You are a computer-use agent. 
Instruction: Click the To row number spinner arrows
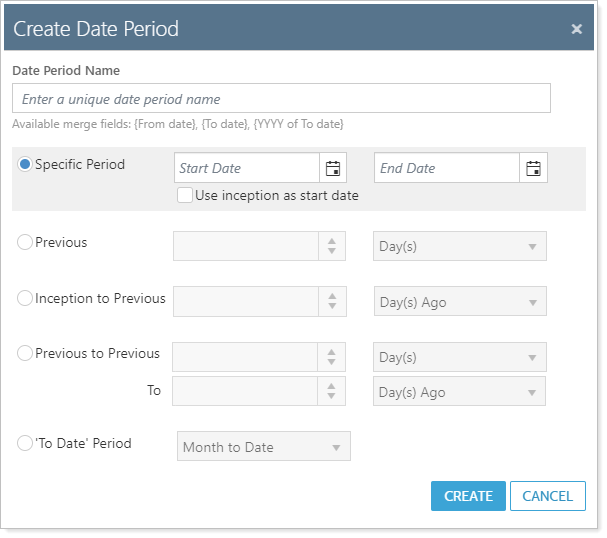tap(332, 392)
